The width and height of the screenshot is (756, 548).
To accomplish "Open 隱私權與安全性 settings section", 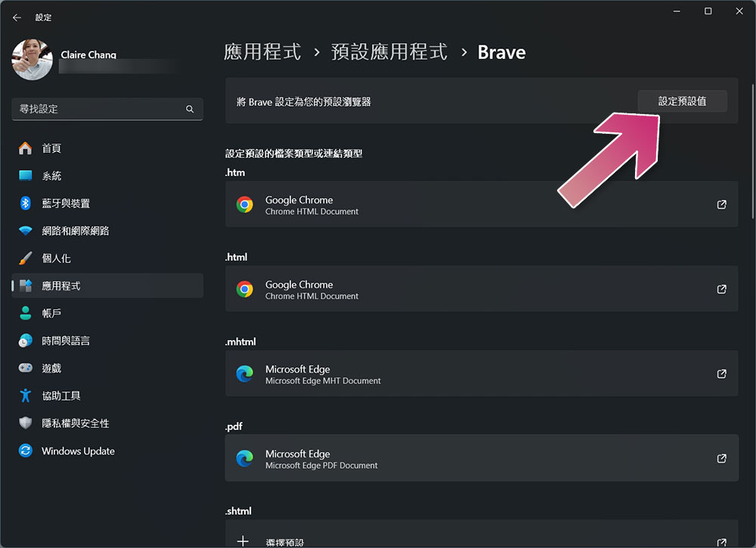I will tap(107, 423).
